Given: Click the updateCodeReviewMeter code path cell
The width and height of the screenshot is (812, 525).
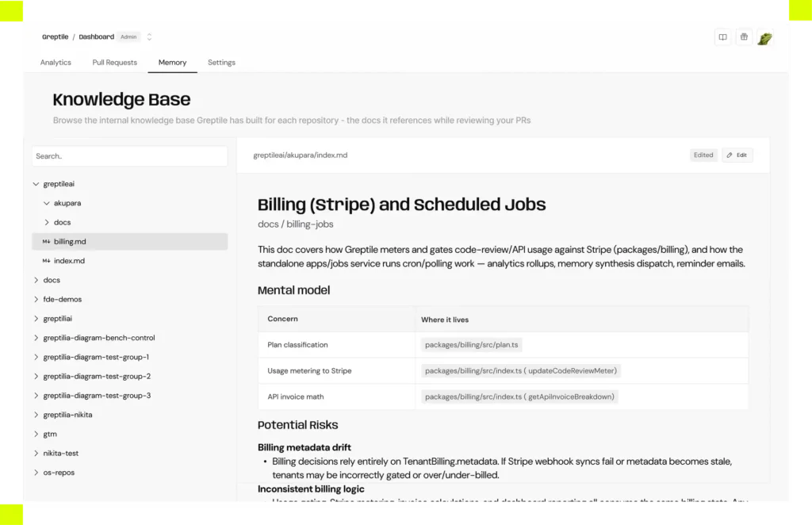Looking at the screenshot, I should 520,370.
